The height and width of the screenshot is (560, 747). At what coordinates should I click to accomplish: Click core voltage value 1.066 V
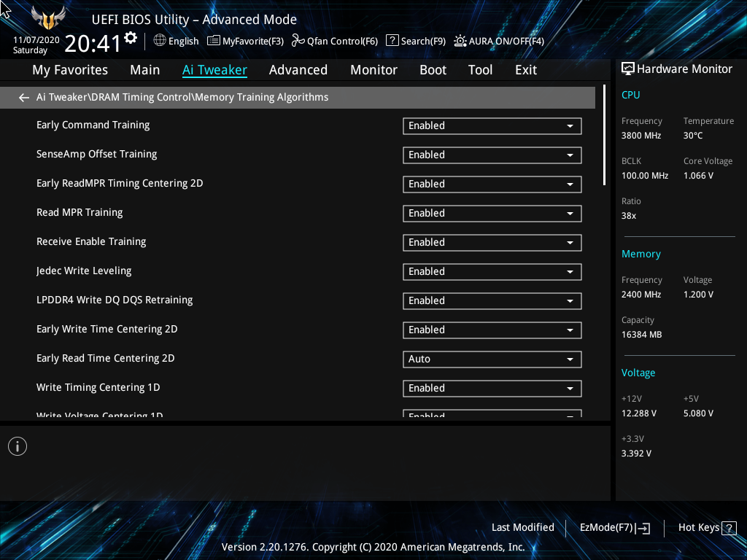click(698, 176)
